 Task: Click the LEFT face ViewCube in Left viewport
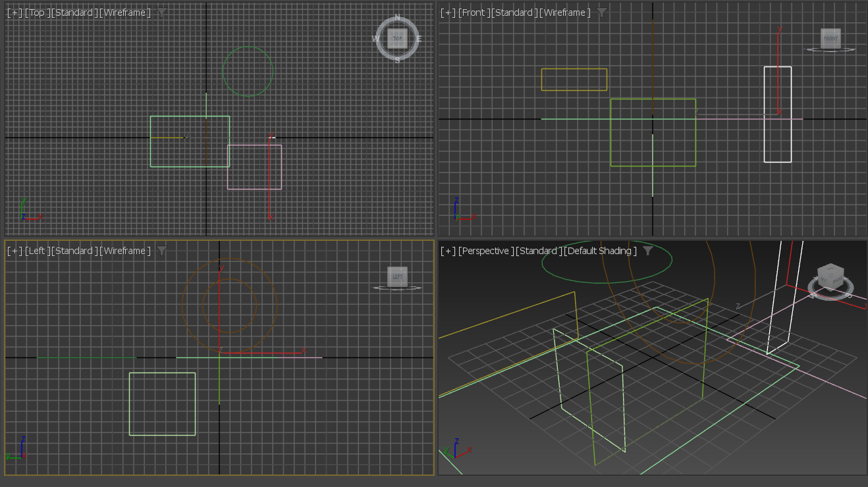[397, 276]
